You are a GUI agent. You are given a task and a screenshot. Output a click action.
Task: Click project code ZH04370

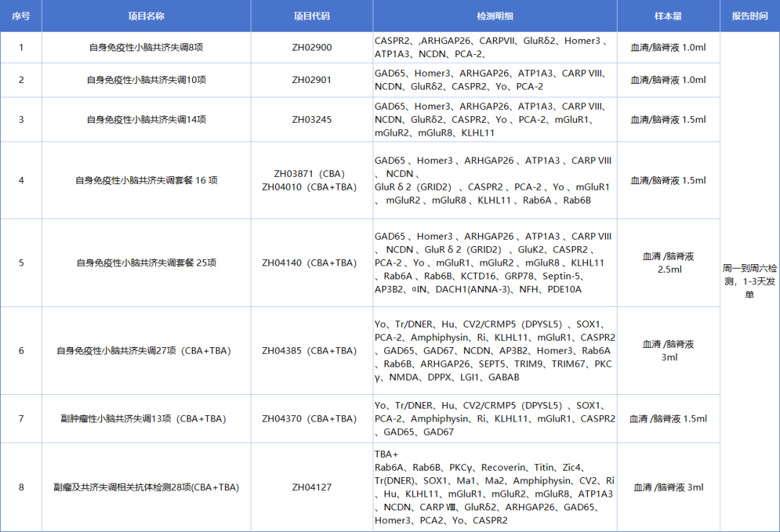point(311,418)
